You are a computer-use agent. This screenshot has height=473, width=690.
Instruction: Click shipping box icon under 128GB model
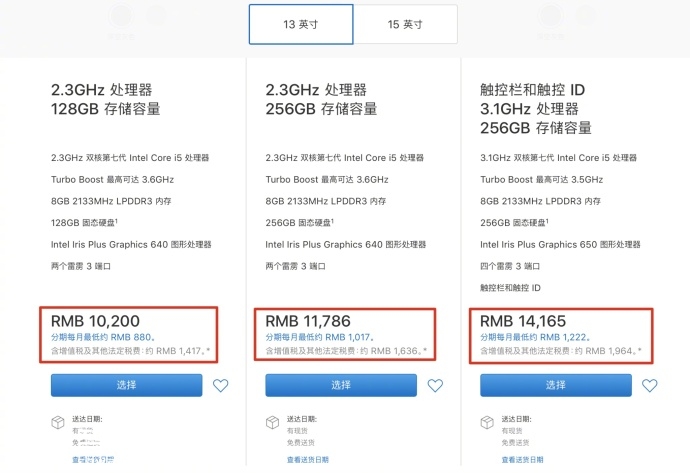(x=58, y=422)
